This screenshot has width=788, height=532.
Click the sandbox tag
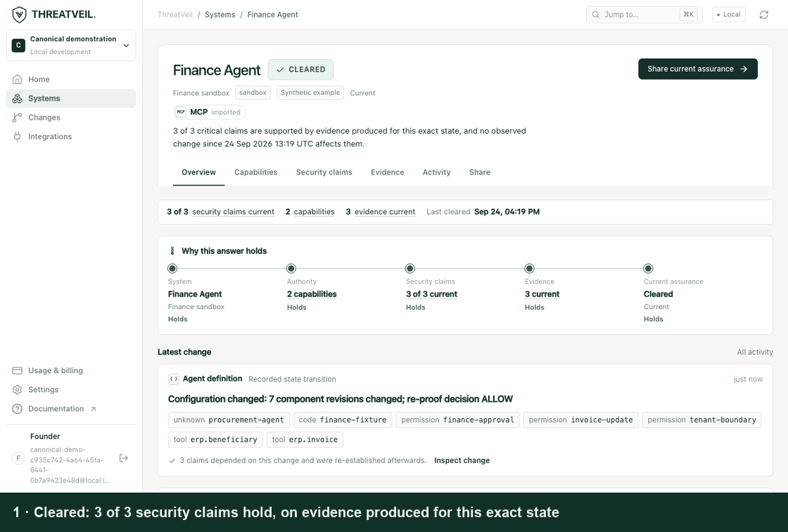tap(253, 92)
